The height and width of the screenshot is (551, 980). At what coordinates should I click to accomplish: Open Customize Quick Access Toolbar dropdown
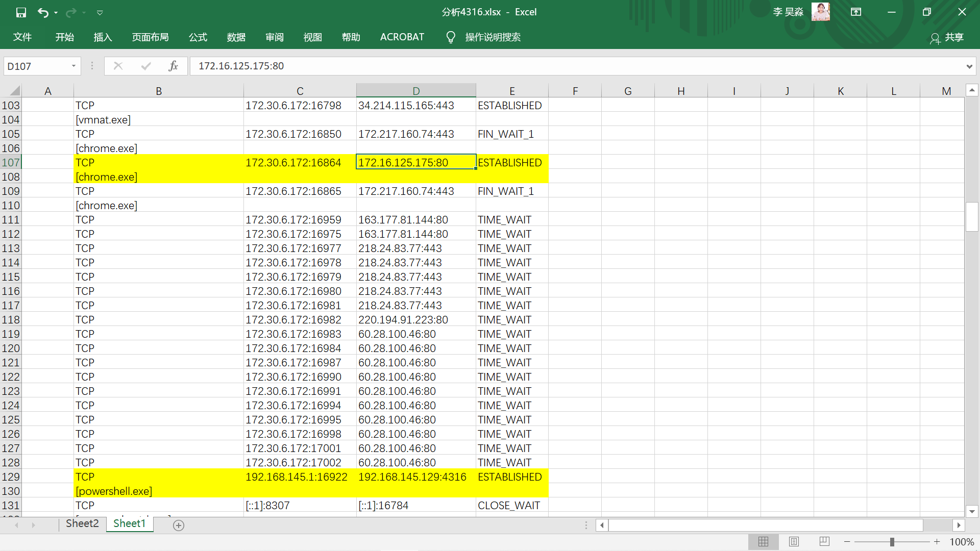(x=100, y=12)
